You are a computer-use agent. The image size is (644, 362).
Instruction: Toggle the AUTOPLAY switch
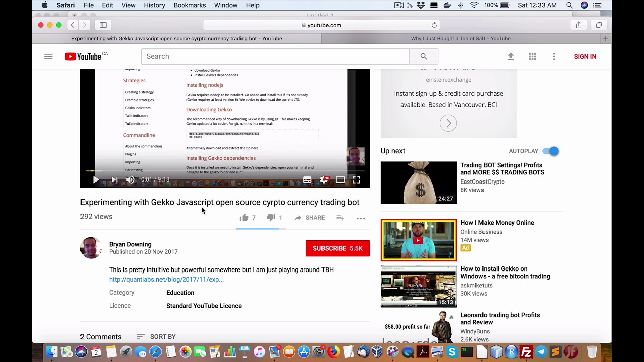pyautogui.click(x=550, y=151)
